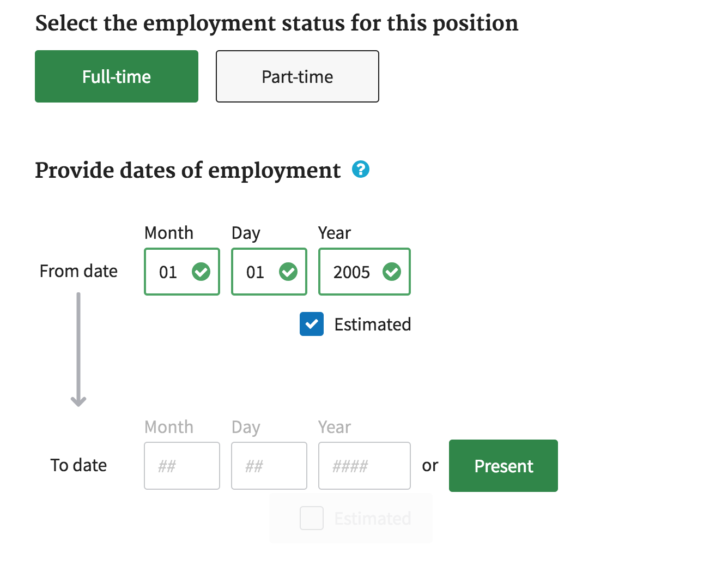This screenshot has width=728, height=565.
Task: Click the empty To date Day field
Action: pyautogui.click(x=269, y=466)
